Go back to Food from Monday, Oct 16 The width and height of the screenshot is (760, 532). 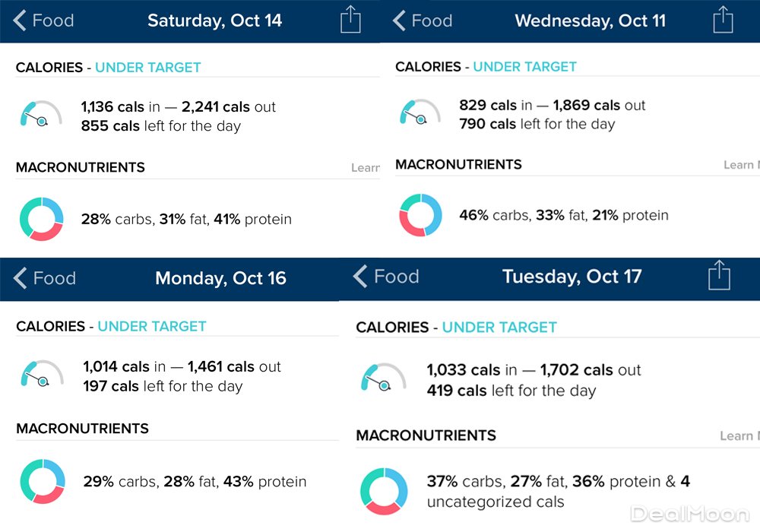point(46,278)
